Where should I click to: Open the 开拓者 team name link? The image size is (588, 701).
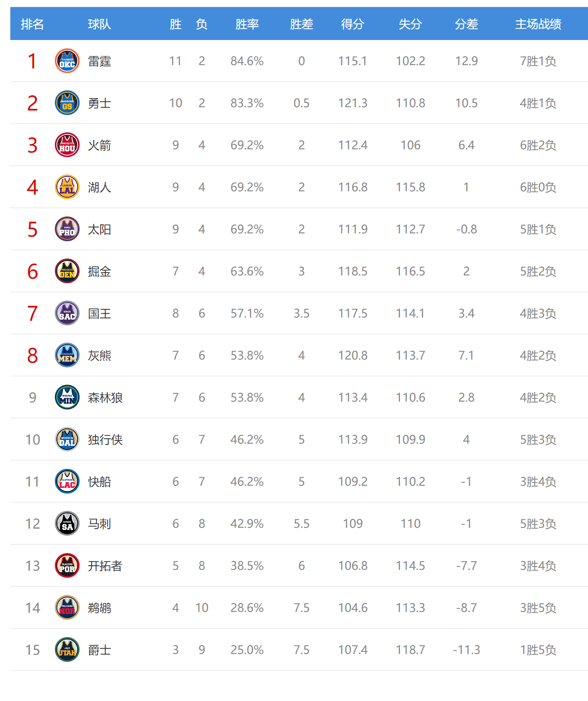(x=105, y=566)
